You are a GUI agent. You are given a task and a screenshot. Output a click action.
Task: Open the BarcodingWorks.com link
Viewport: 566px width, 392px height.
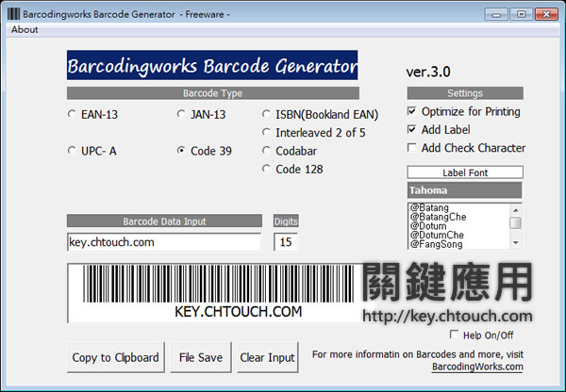point(476,367)
